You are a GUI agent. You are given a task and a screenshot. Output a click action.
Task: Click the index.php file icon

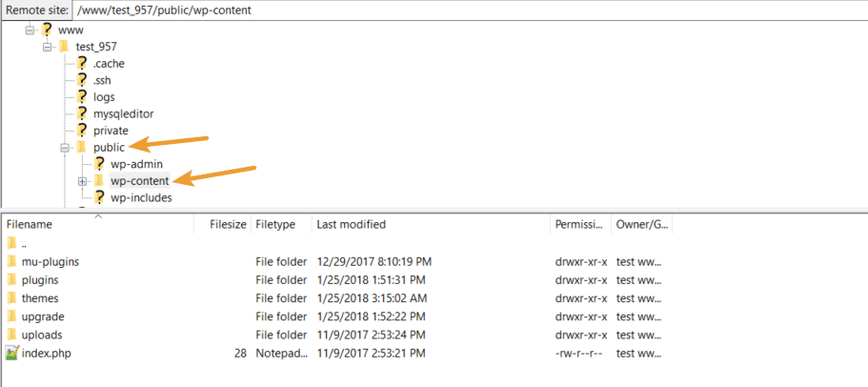coord(11,353)
